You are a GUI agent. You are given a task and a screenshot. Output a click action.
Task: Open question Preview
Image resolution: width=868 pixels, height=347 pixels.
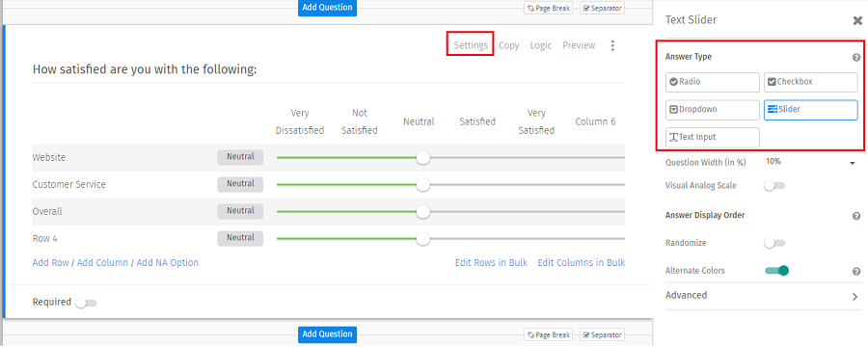(x=579, y=45)
